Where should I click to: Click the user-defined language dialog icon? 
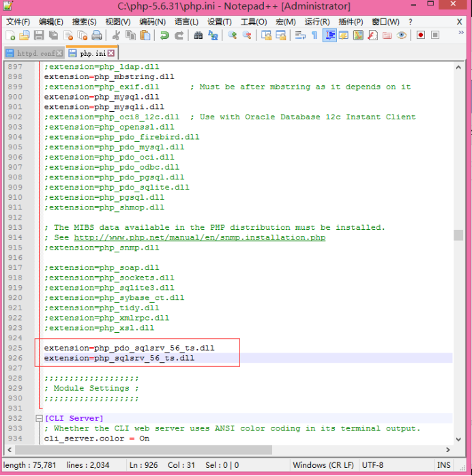coord(344,35)
